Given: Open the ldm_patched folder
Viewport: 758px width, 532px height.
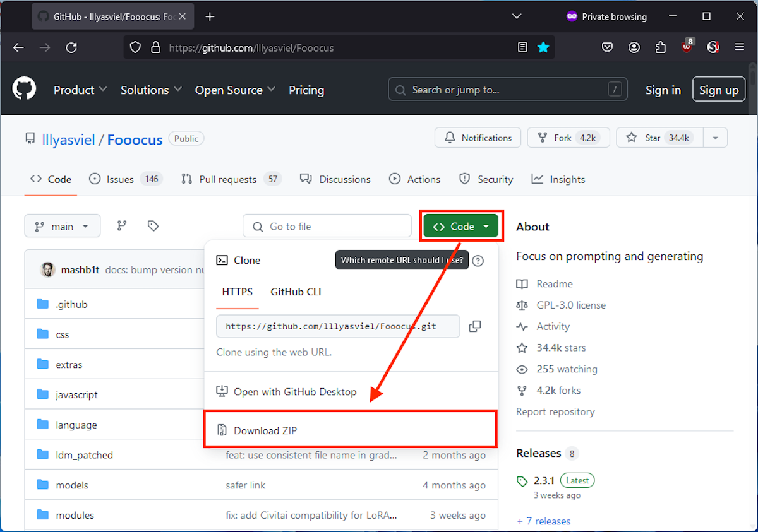Looking at the screenshot, I should click(84, 455).
